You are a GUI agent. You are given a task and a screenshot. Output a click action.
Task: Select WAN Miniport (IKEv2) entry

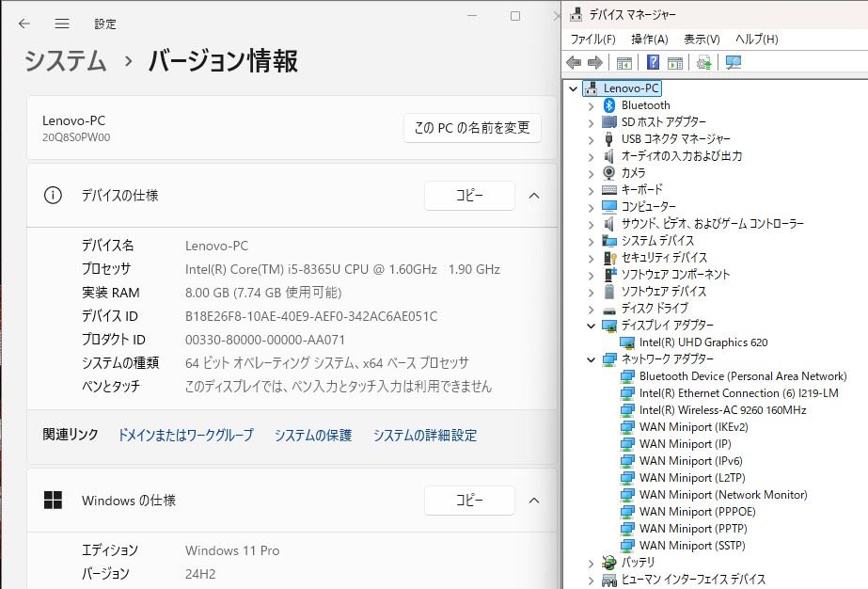pyautogui.click(x=694, y=427)
